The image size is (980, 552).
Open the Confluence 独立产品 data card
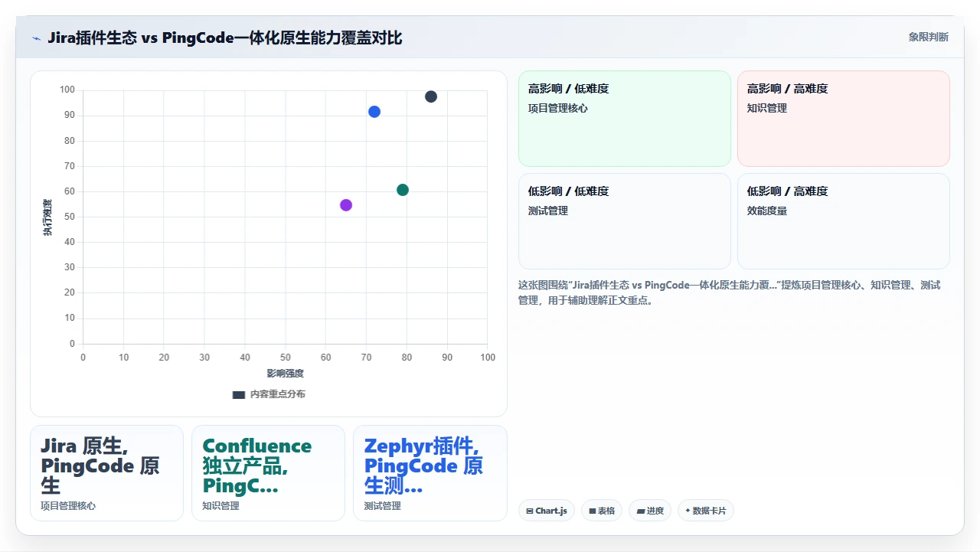268,473
